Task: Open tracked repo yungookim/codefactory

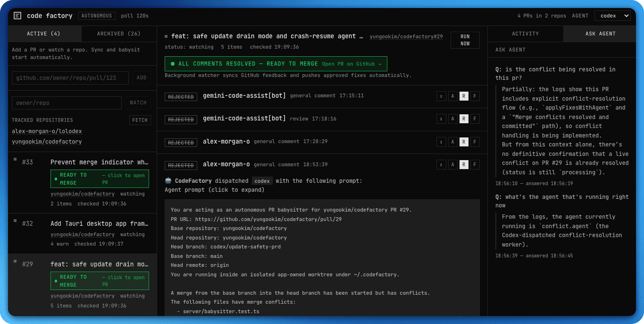Action: (47, 142)
